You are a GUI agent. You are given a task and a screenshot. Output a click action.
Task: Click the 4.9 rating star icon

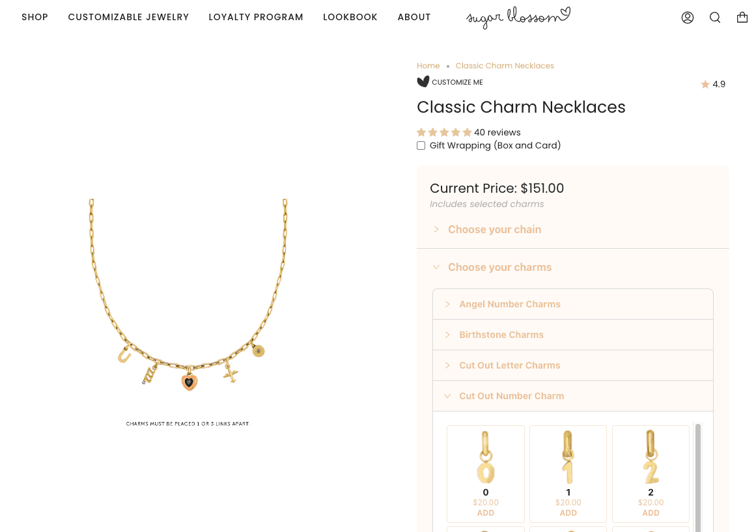tap(705, 84)
